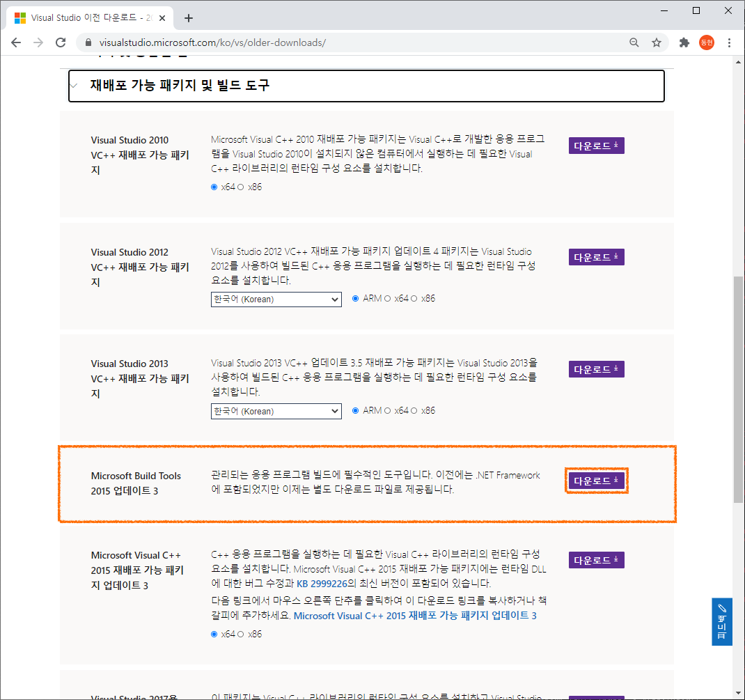745x700 pixels.
Task: Select x86 for Visual Studio 2012 package
Action: point(414,298)
